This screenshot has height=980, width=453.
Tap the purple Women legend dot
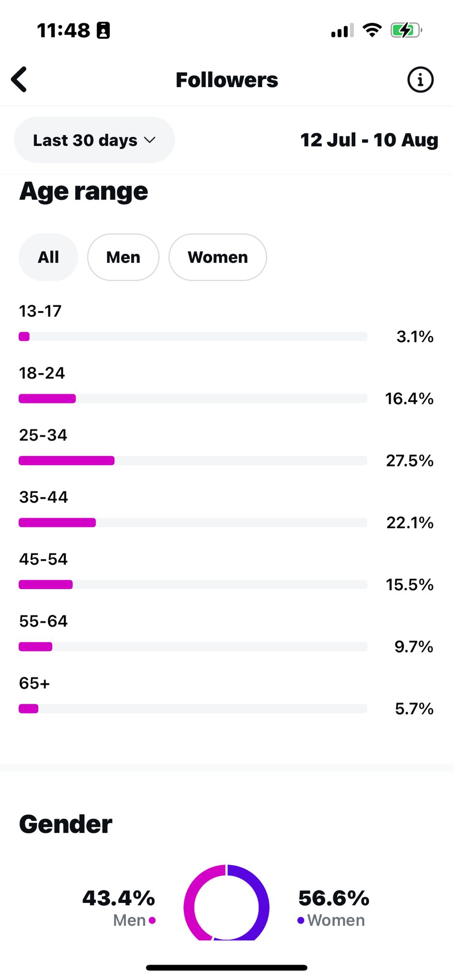click(301, 920)
